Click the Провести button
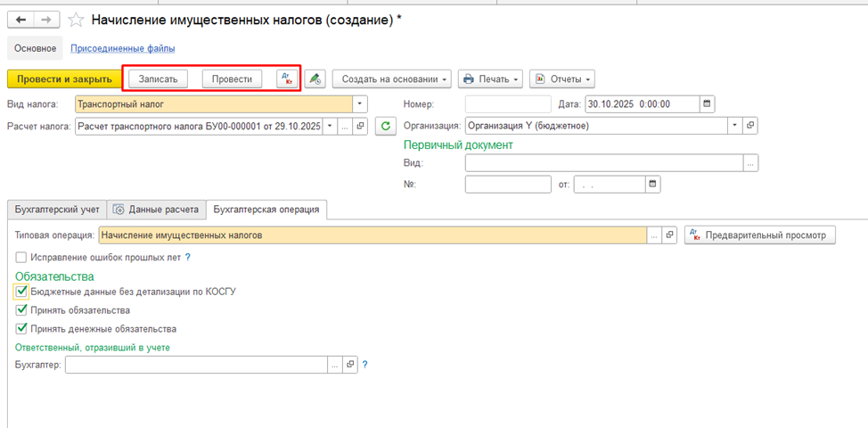Image resolution: width=868 pixels, height=428 pixels. pyautogui.click(x=232, y=78)
